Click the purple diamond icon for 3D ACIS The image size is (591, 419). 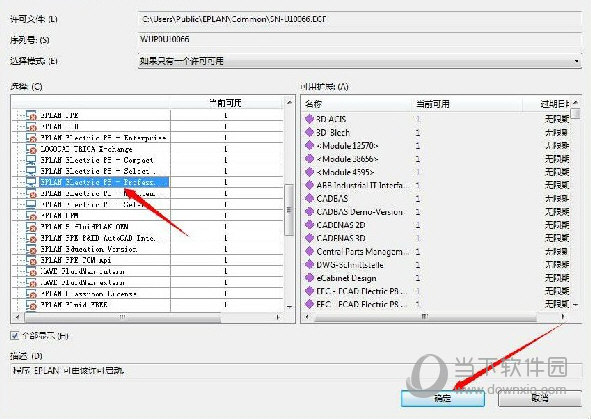309,119
